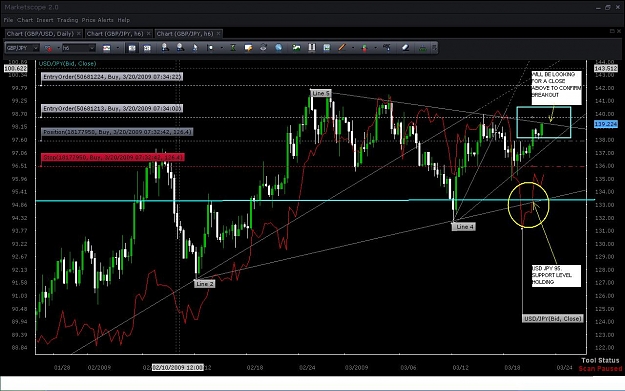Close the first Chart (GBP/JPY, h6) tab
The width and height of the screenshot is (625, 391).
click(x=148, y=34)
